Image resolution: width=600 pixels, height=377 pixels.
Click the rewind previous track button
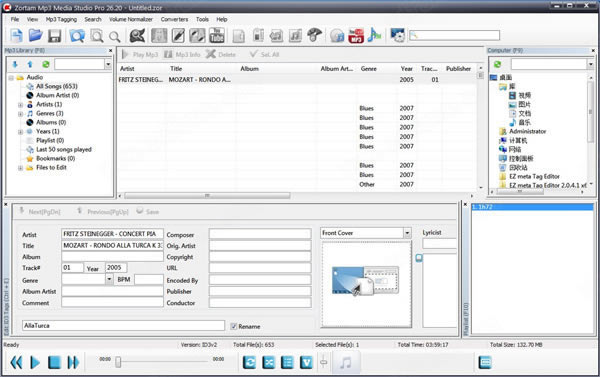tap(16, 362)
